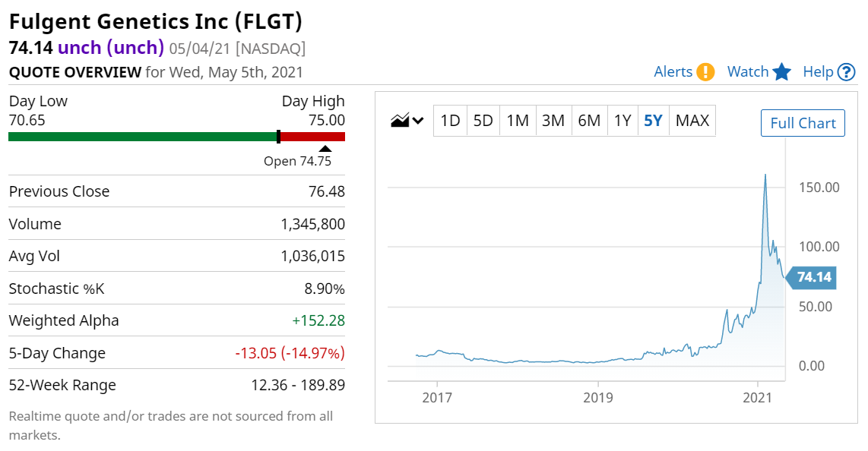The width and height of the screenshot is (868, 451).
Task: Click the Avg Vol value 1,036,015
Action: pyautogui.click(x=312, y=256)
